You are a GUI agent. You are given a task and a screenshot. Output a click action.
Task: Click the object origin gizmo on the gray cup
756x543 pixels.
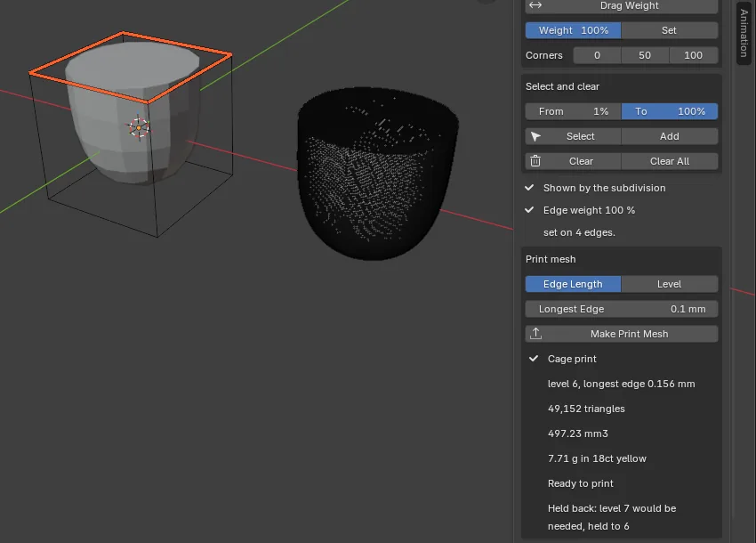coord(139,128)
